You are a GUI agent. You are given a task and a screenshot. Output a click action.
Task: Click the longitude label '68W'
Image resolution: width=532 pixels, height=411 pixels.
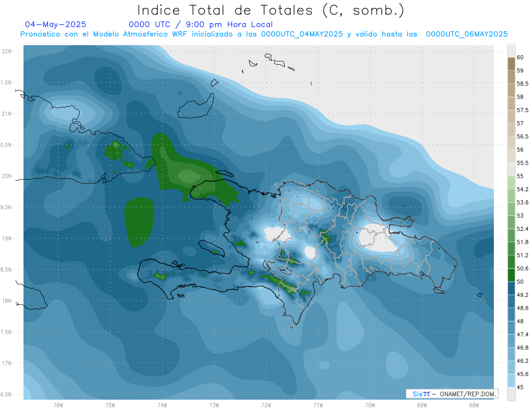click(474, 405)
